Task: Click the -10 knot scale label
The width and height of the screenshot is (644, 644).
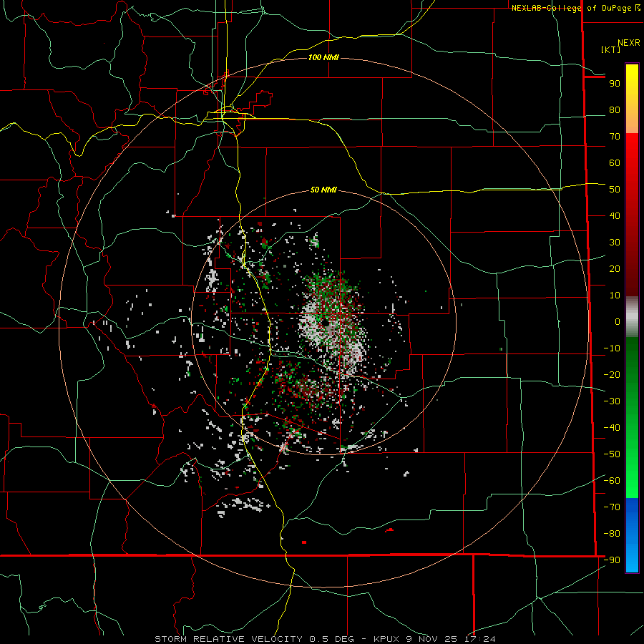Action: (612, 348)
